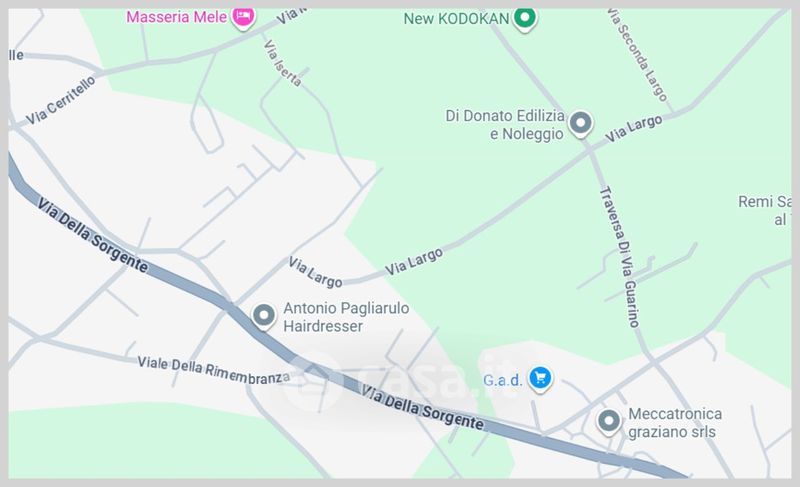Click upper-left Via Della Sorgente road label
The image size is (800, 487).
(92, 236)
